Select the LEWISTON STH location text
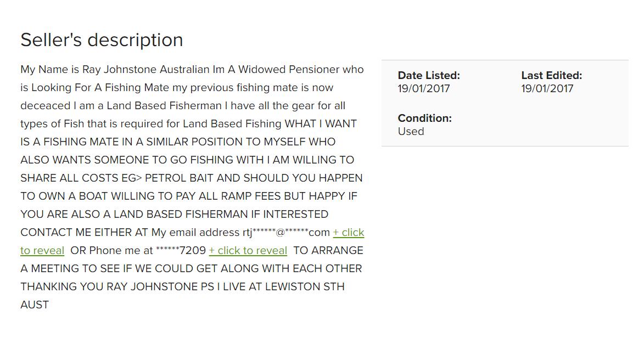Screen dimensions: 644x338 (x=305, y=286)
